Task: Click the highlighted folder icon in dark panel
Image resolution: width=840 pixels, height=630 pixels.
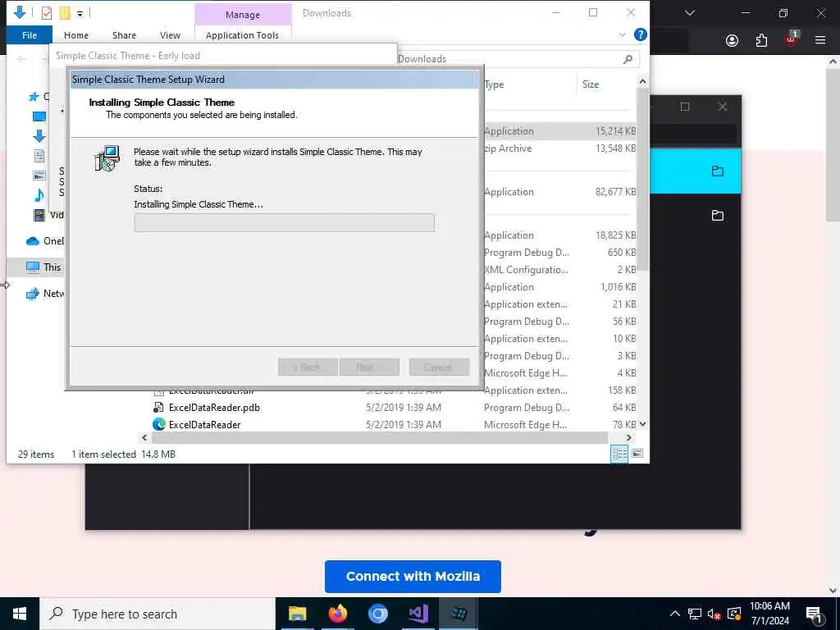Action: tap(717, 171)
